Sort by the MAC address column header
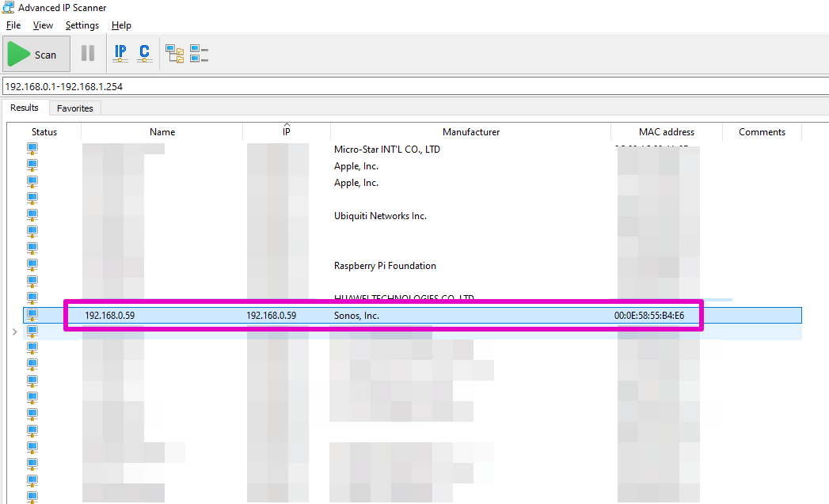Viewport: 829px width, 504px height. pos(667,132)
